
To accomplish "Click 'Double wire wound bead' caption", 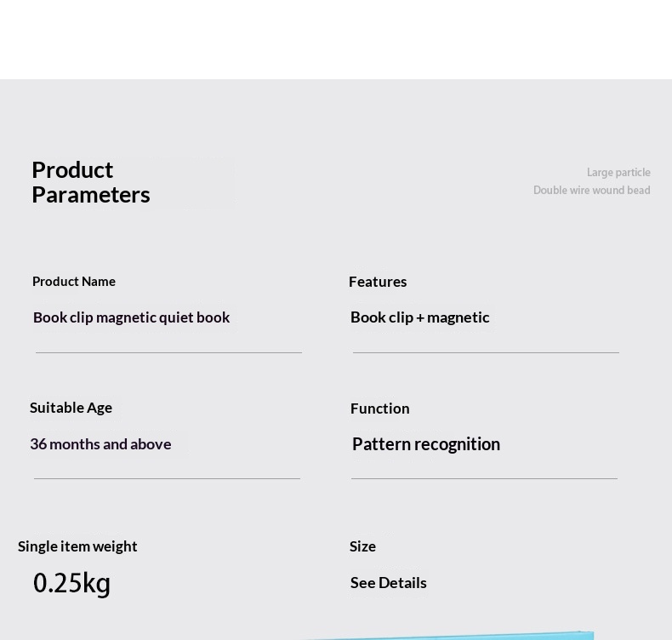I will click(591, 191).
